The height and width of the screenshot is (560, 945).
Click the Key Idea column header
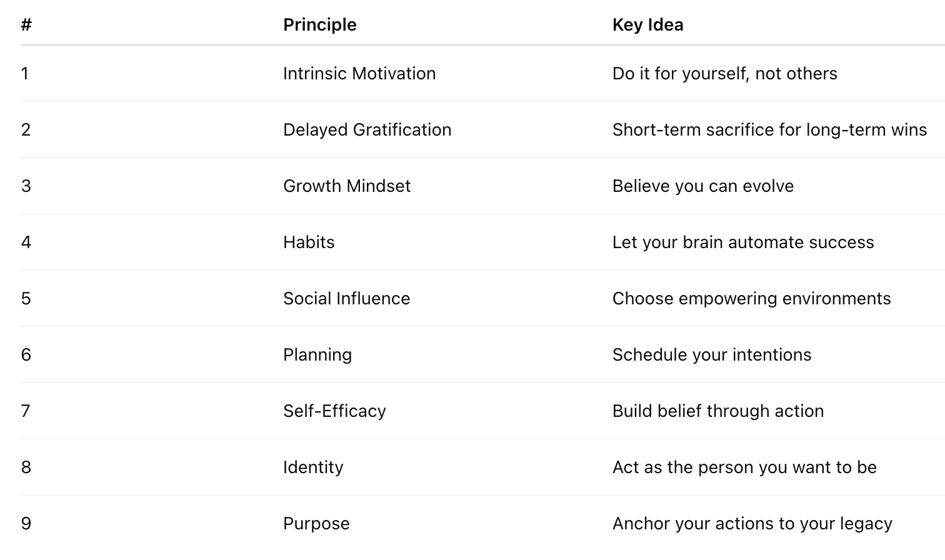click(x=647, y=25)
